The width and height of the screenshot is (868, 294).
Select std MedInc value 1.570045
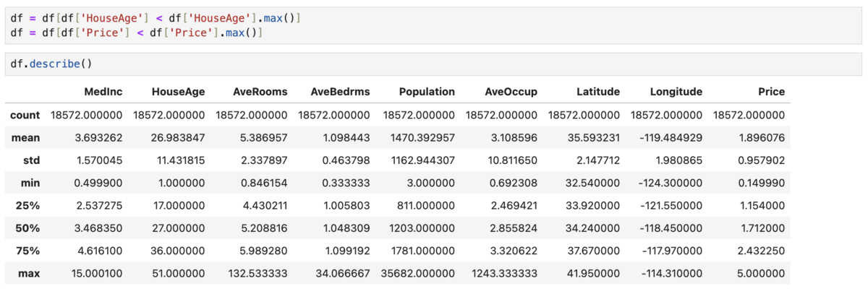point(98,160)
